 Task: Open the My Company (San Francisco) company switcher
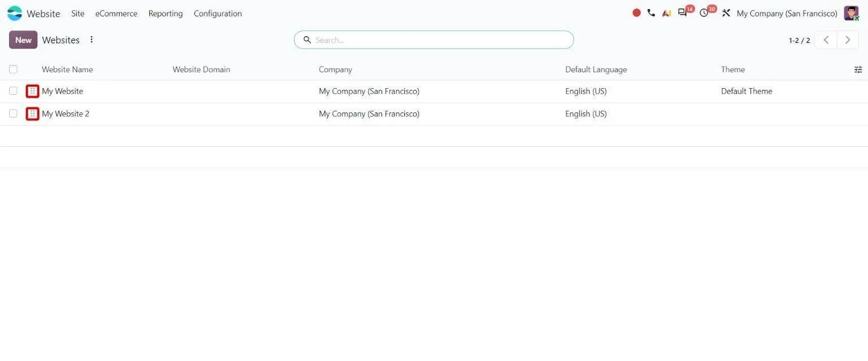point(787,13)
